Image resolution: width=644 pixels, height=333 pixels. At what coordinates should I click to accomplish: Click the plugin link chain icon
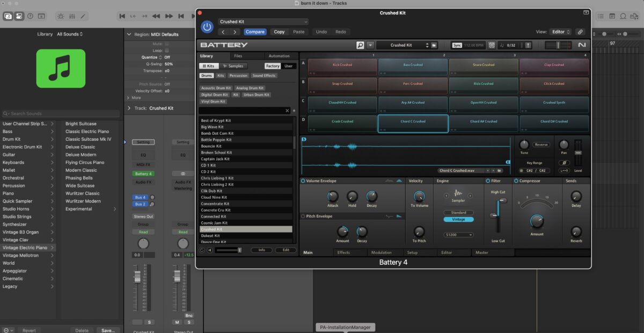pos(580,32)
